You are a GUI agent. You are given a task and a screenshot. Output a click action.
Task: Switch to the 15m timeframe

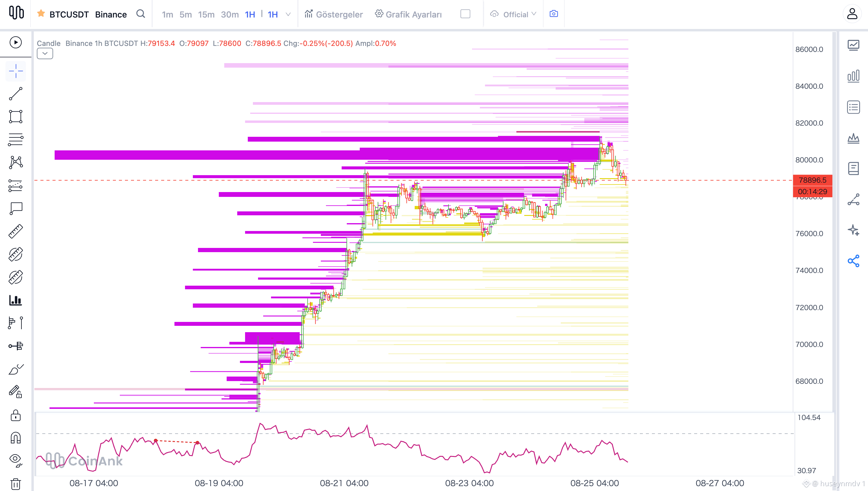[x=206, y=14]
